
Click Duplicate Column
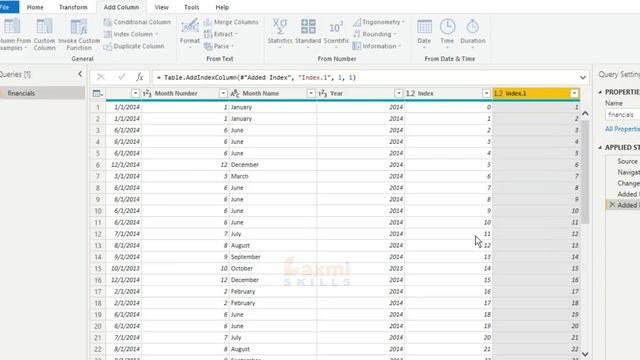click(134, 46)
